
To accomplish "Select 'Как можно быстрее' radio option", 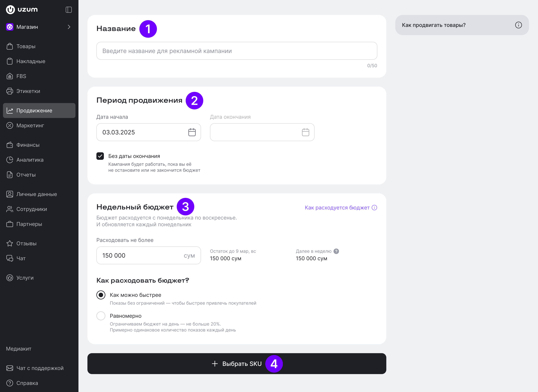I will pos(101,295).
